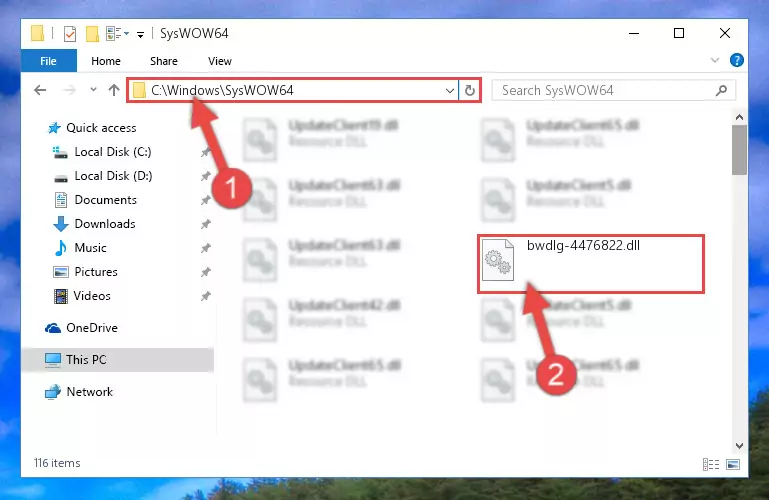769x500 pixels.
Task: Switch to the Home ribbon tab
Action: [x=106, y=61]
